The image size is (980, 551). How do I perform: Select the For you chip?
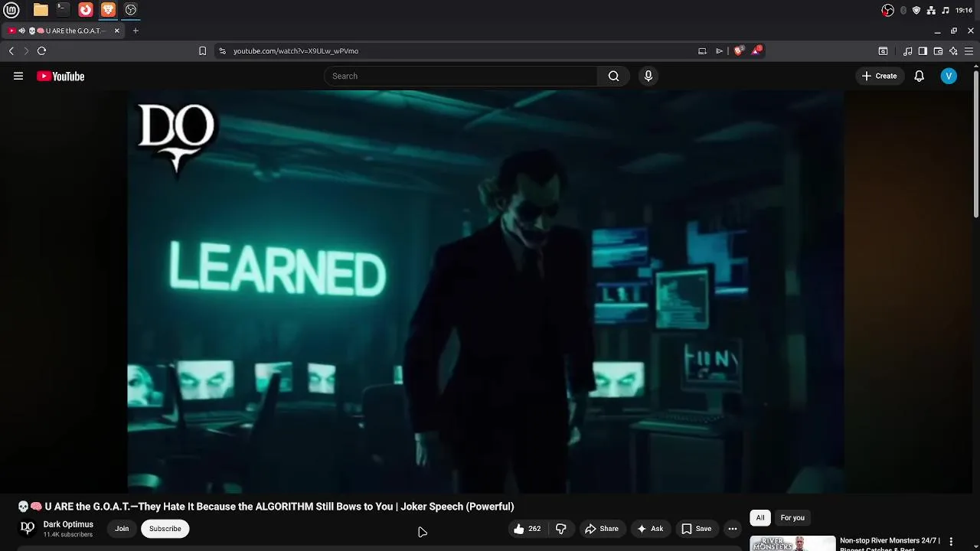coord(792,518)
